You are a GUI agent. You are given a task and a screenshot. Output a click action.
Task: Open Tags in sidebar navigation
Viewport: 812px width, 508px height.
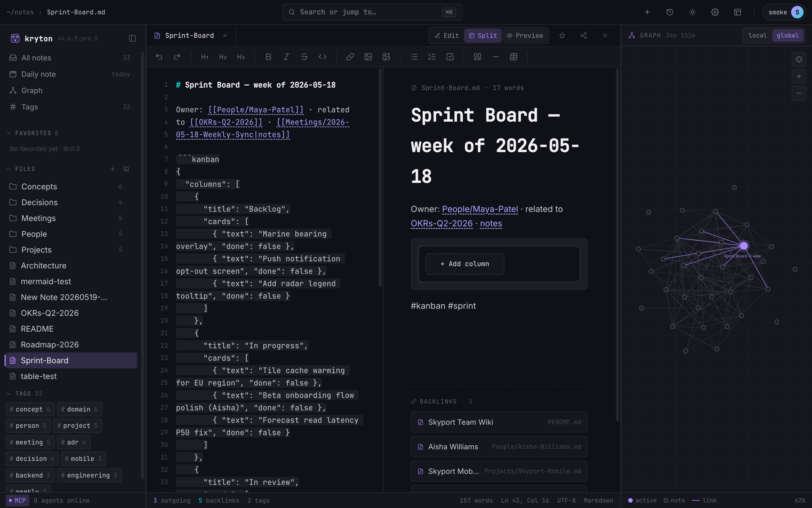click(x=70, y=107)
